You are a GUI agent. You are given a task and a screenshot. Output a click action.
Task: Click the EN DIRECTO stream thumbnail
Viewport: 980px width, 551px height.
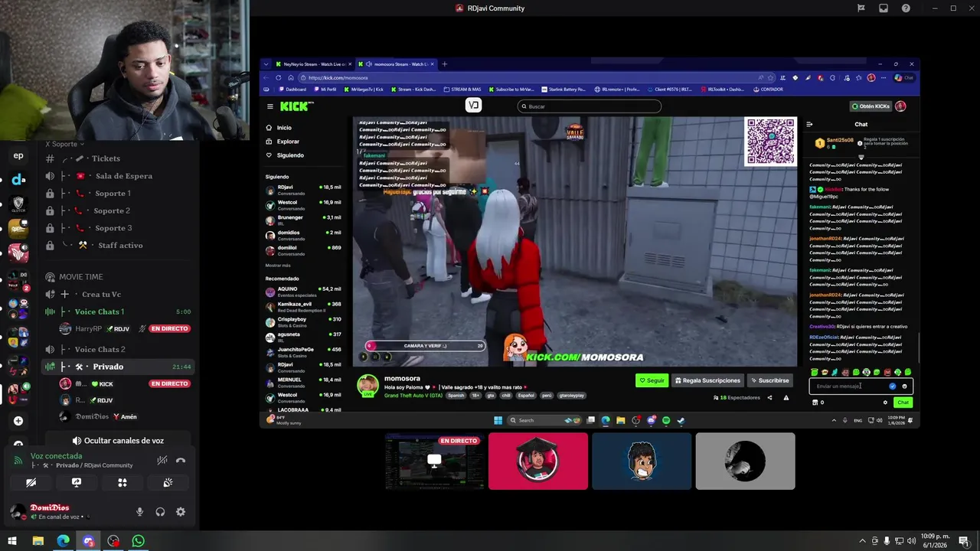[435, 461]
